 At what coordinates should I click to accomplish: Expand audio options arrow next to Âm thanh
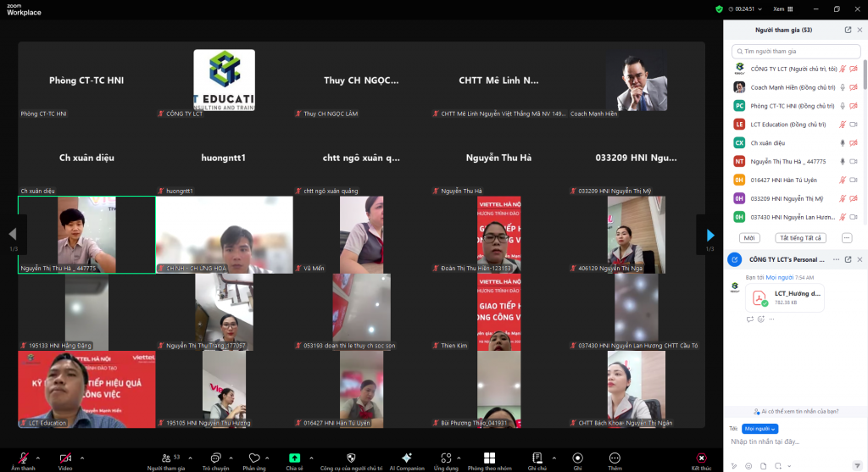tap(37, 458)
